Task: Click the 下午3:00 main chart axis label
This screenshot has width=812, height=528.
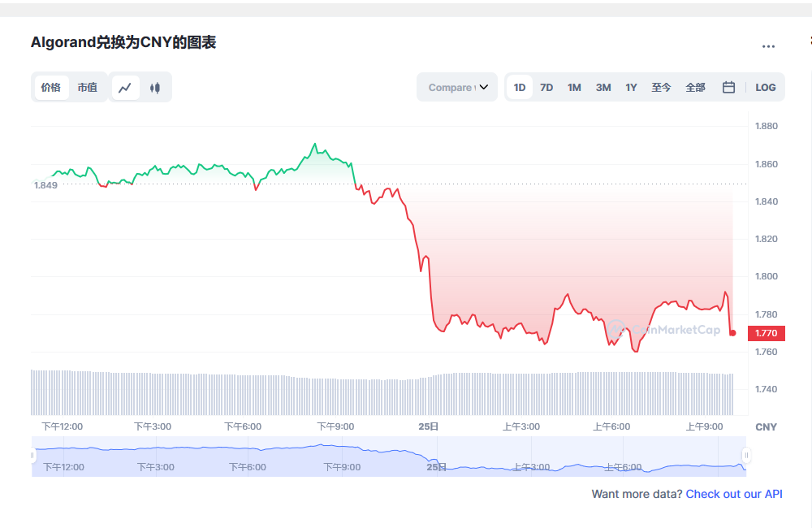Action: [x=153, y=426]
